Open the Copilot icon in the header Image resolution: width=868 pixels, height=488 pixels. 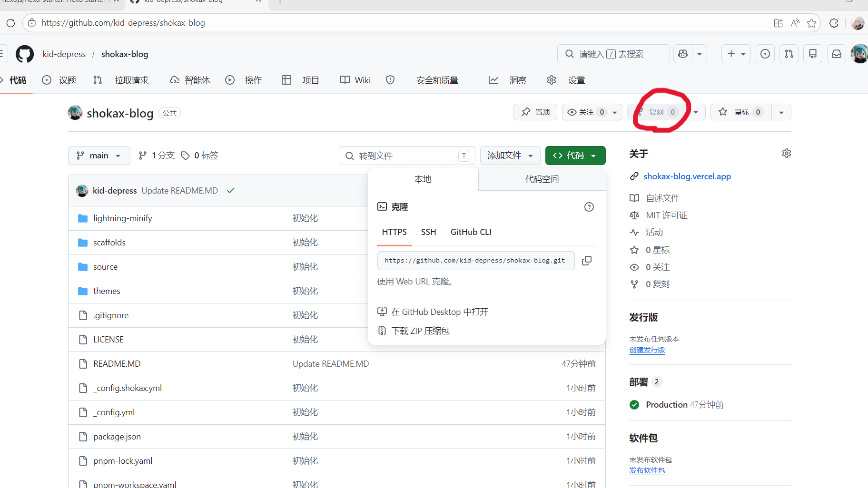click(x=683, y=54)
